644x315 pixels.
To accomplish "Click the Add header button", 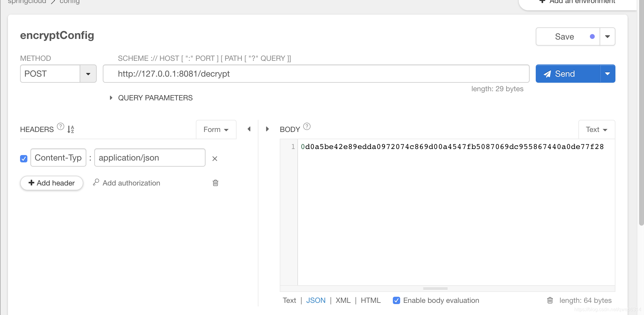I will click(x=52, y=183).
